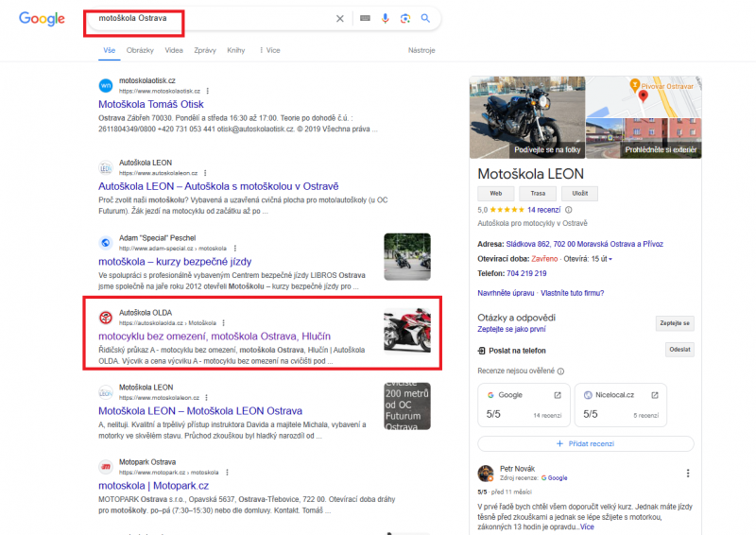Switch to the Zprávy tab
The width and height of the screenshot is (756, 535).
pos(205,50)
